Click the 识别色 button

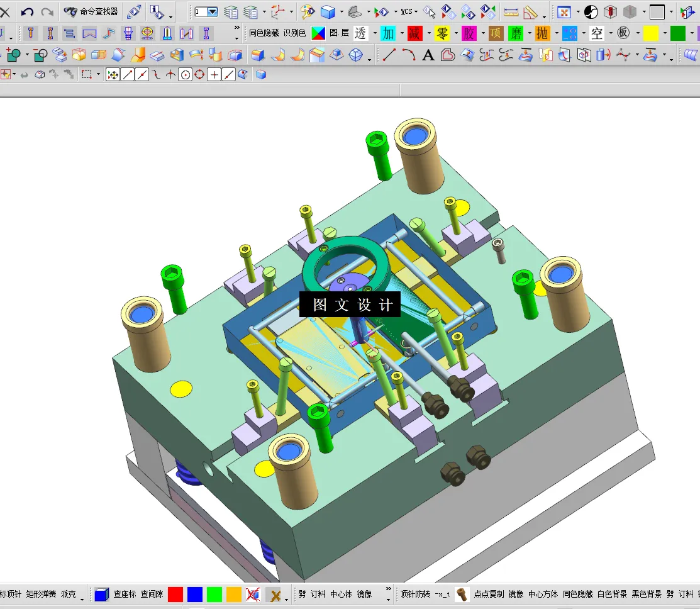coord(294,33)
